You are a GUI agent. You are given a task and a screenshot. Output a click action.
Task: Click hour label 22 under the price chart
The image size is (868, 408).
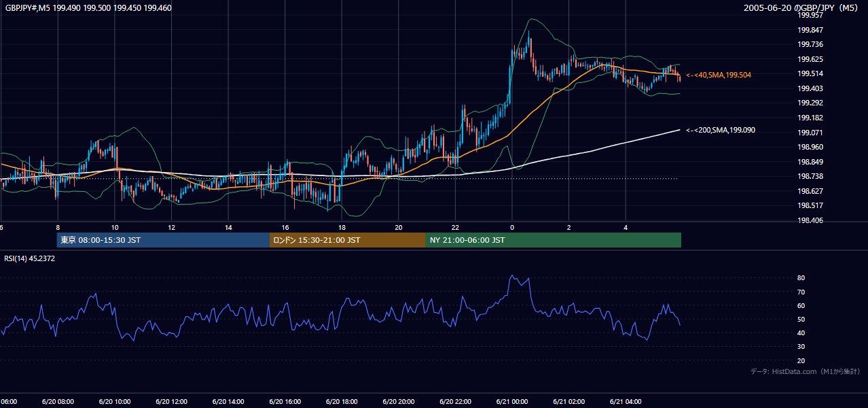click(455, 228)
